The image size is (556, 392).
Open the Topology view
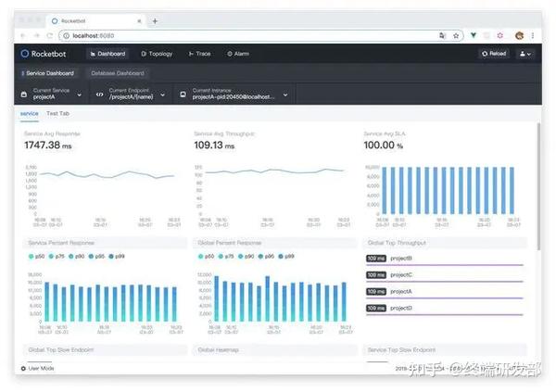pos(157,54)
